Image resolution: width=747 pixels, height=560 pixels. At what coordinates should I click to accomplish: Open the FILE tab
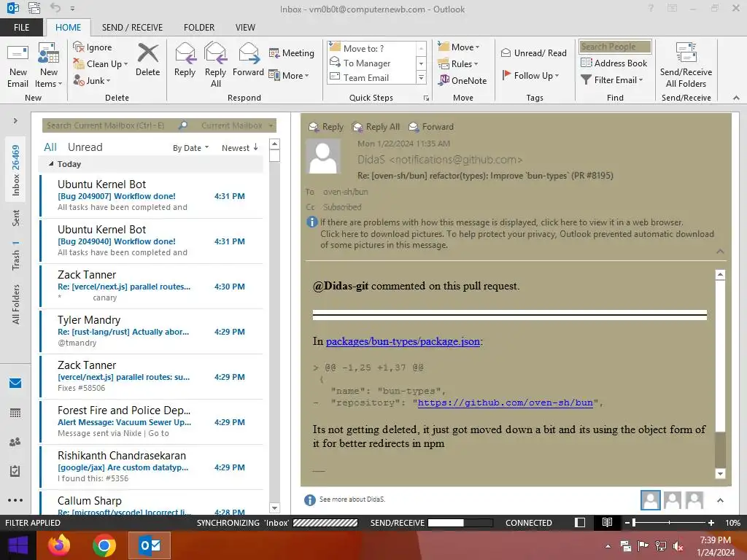click(x=21, y=27)
